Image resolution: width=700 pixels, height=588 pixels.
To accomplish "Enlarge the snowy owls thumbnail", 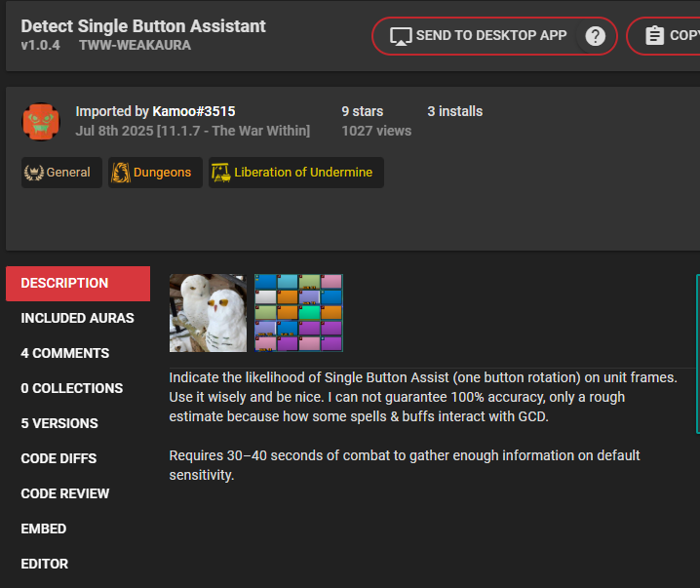I will coord(208,313).
